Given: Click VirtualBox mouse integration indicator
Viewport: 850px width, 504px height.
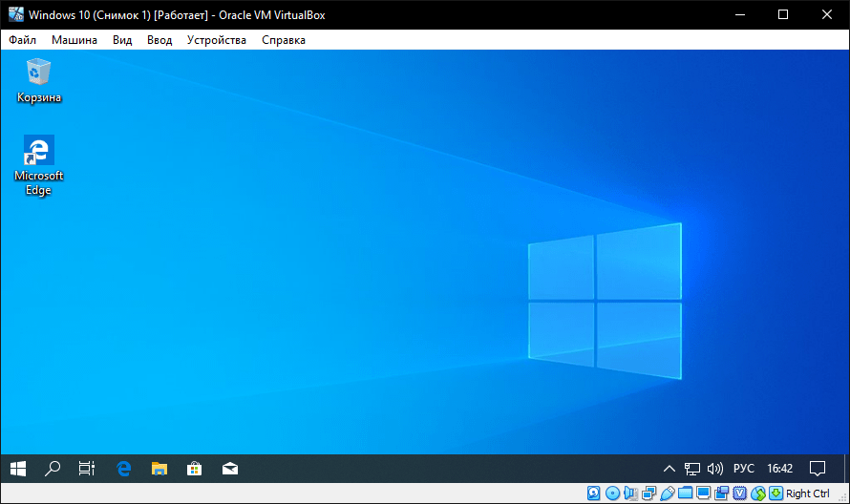Looking at the screenshot, I should [x=758, y=493].
